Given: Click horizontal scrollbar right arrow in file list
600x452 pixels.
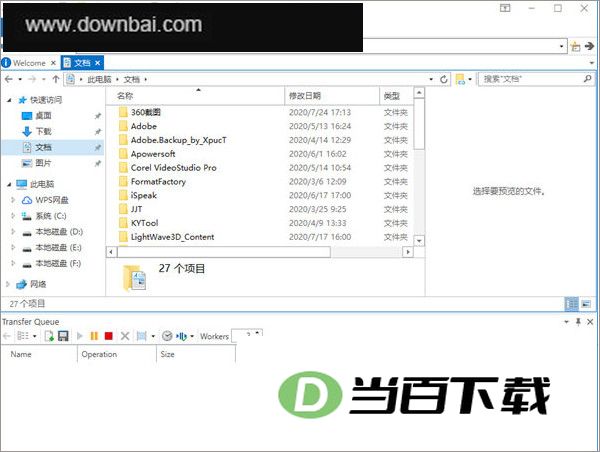Looking at the screenshot, I should [x=408, y=252].
